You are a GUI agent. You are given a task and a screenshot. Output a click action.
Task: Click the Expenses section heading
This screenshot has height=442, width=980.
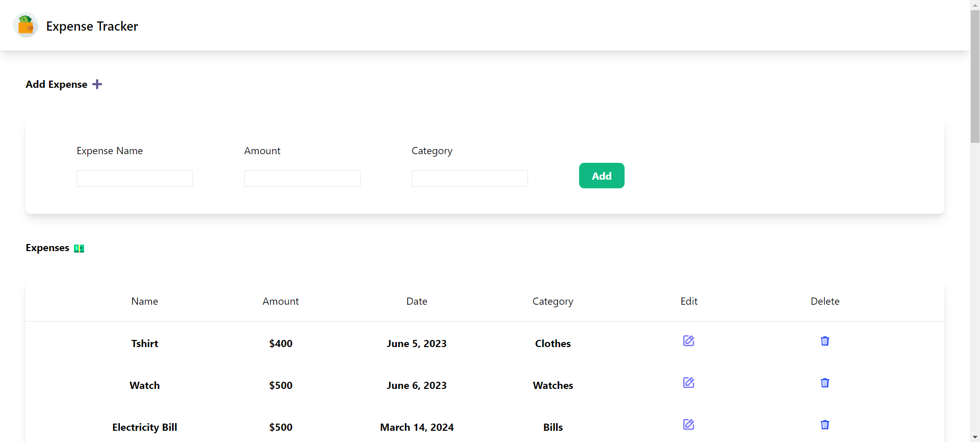point(47,248)
